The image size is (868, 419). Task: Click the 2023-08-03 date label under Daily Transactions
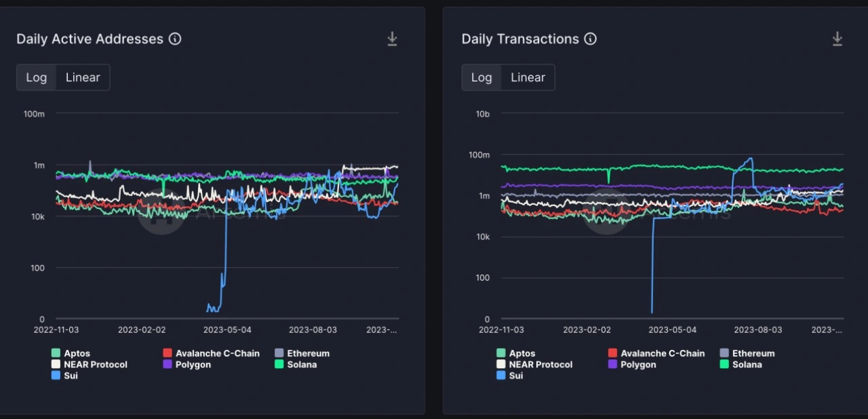pyautogui.click(x=757, y=330)
